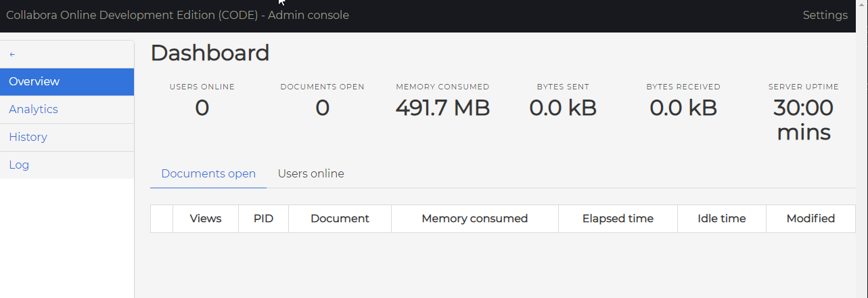The height and width of the screenshot is (298, 868).
Task: Open the Log page
Action: (67, 165)
